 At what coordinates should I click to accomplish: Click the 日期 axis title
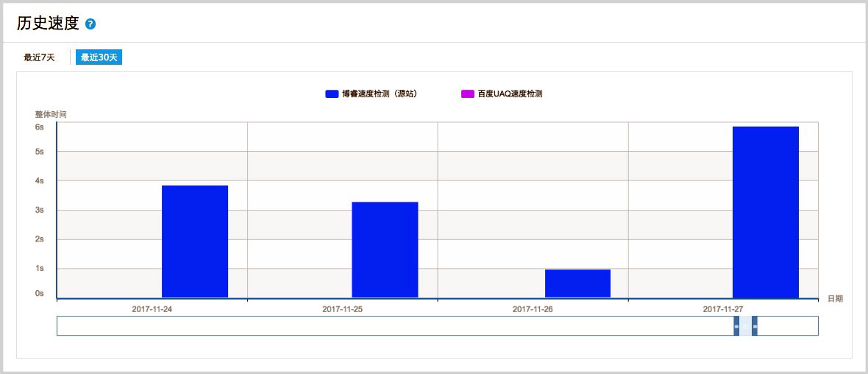[x=836, y=299]
